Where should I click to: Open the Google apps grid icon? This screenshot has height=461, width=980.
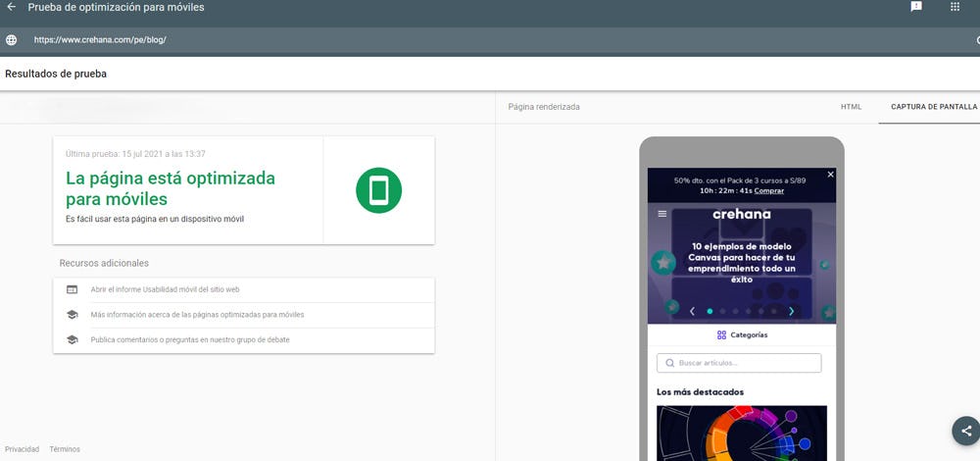coord(955,7)
